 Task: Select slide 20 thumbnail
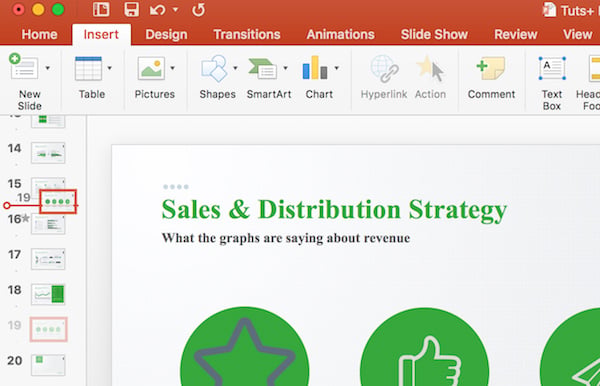coord(48,365)
